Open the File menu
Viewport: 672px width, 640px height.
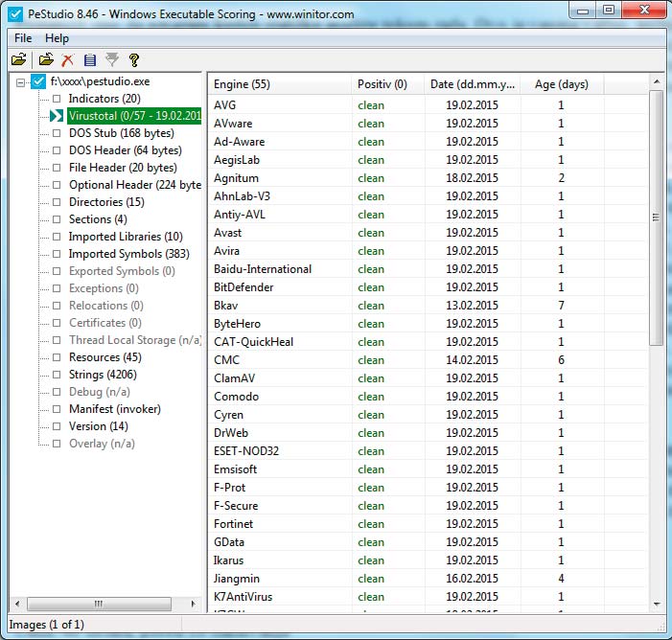[23, 38]
